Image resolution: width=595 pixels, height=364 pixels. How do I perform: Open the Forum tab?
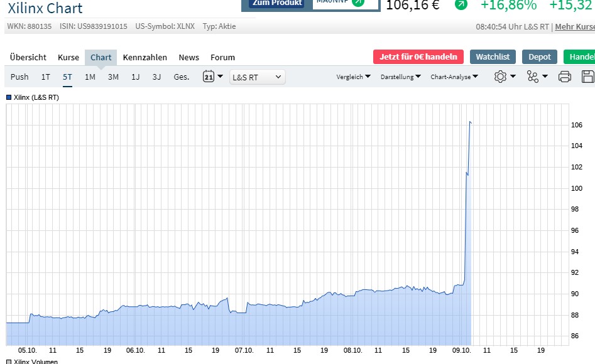(223, 57)
